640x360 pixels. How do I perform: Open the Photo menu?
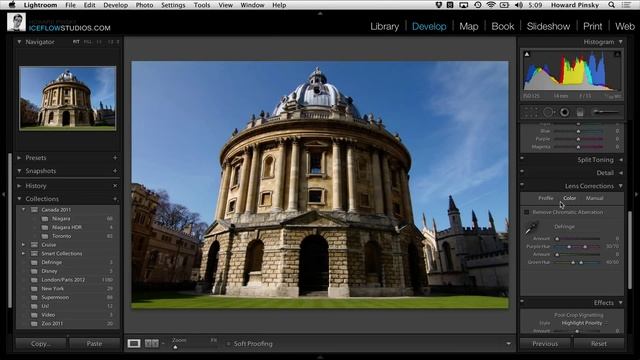click(x=144, y=5)
